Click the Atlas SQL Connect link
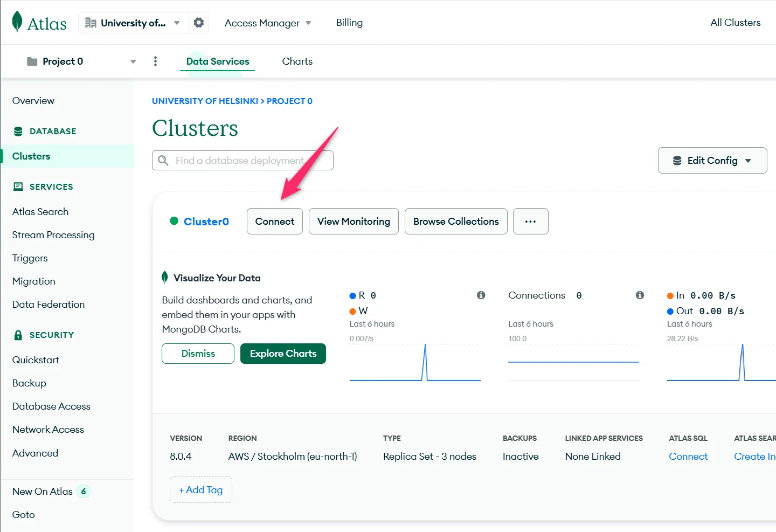The height and width of the screenshot is (532, 776). tap(688, 457)
